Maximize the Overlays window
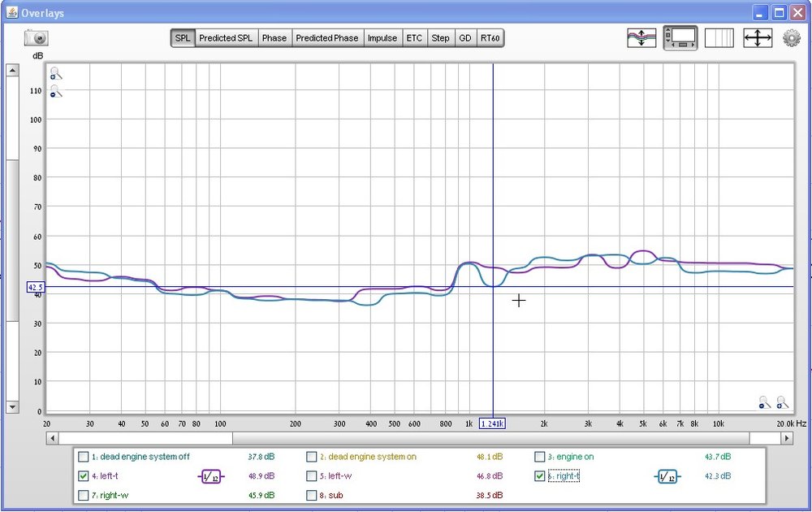 (x=779, y=13)
